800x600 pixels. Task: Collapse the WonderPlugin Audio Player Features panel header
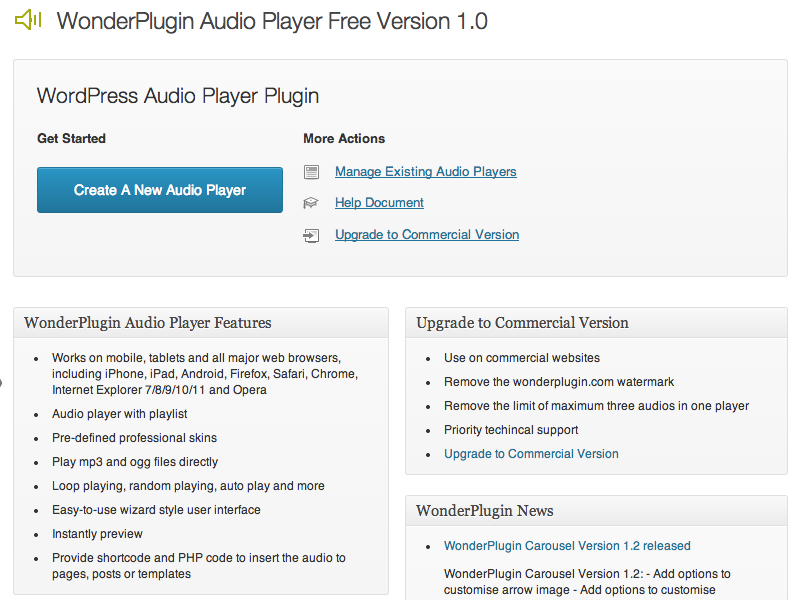(x=201, y=323)
